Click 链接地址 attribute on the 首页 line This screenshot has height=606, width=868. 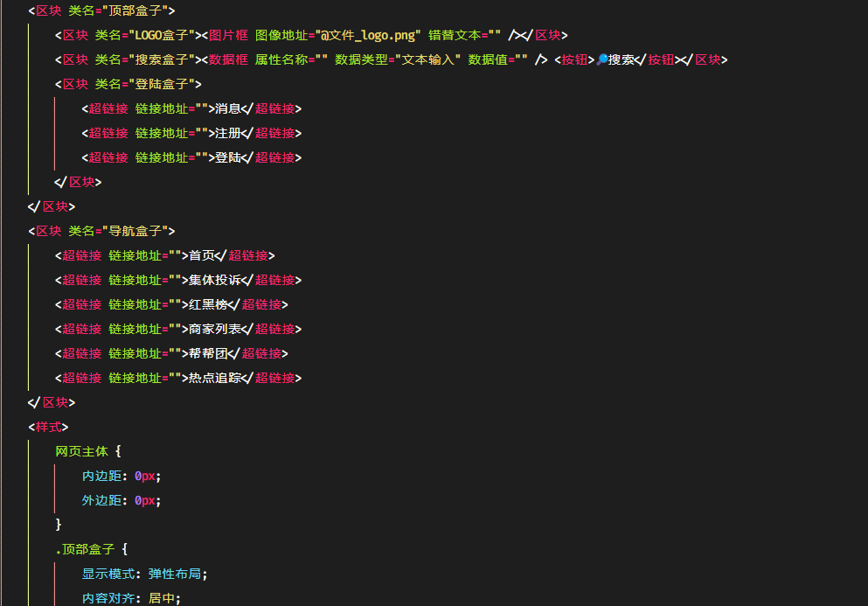coord(135,255)
